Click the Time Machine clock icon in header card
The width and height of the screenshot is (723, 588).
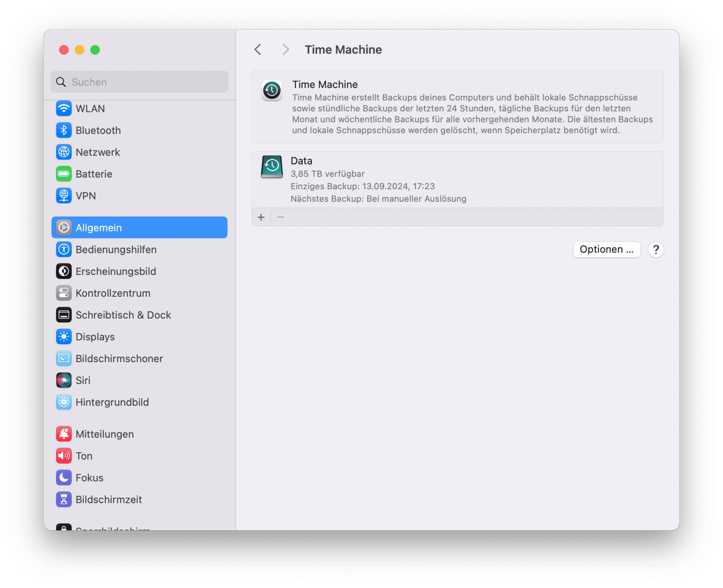[x=272, y=90]
